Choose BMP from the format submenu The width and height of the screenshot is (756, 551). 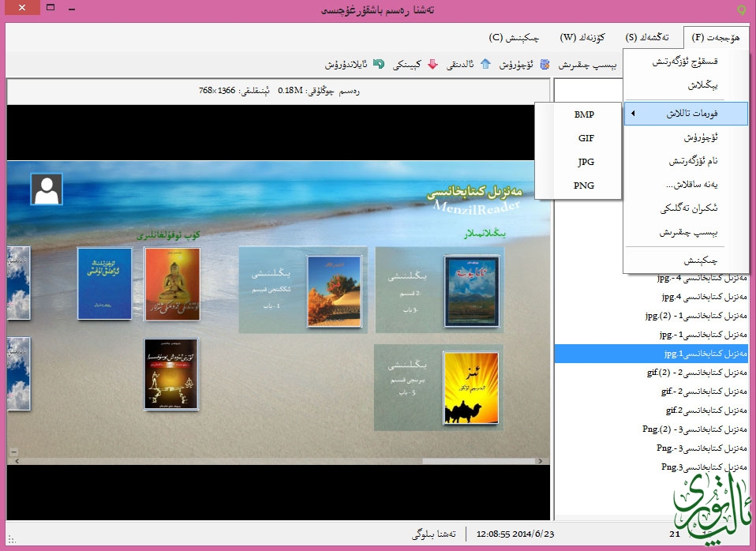[x=584, y=114]
